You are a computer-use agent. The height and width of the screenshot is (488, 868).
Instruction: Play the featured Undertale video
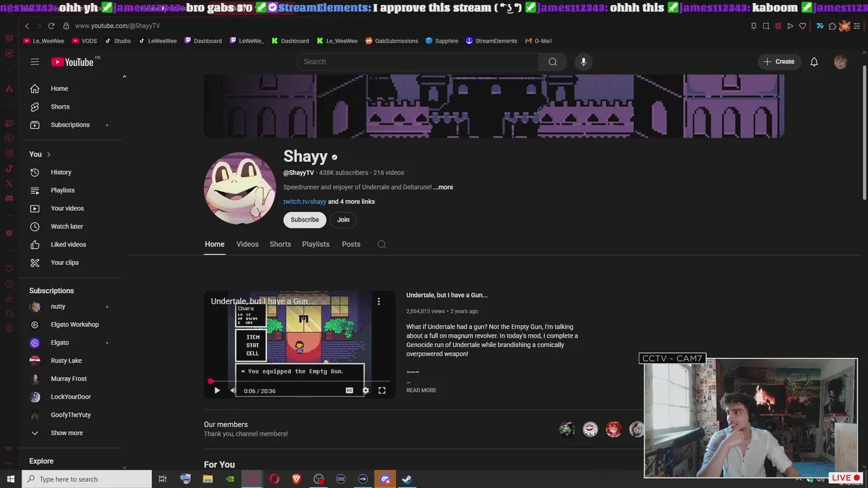point(217,390)
